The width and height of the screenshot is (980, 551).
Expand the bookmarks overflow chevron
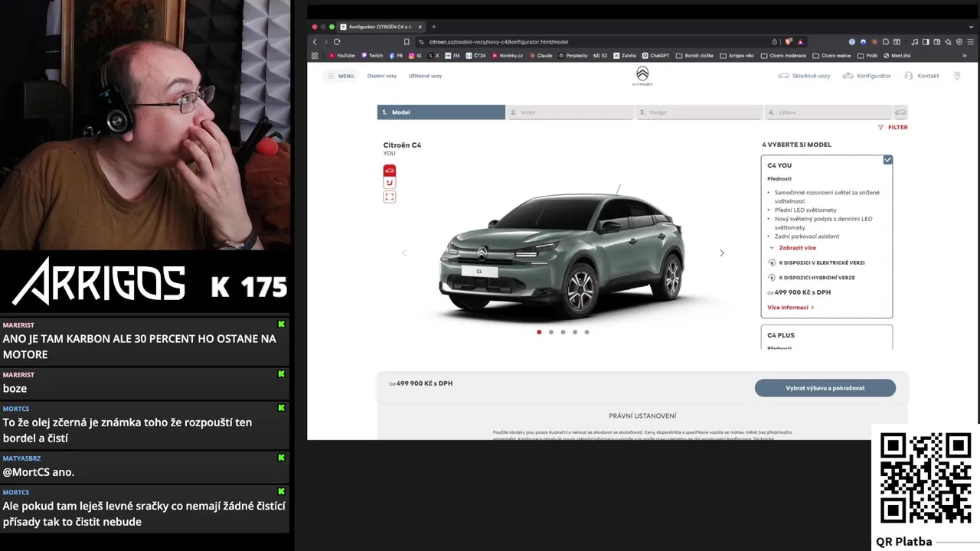(x=964, y=55)
